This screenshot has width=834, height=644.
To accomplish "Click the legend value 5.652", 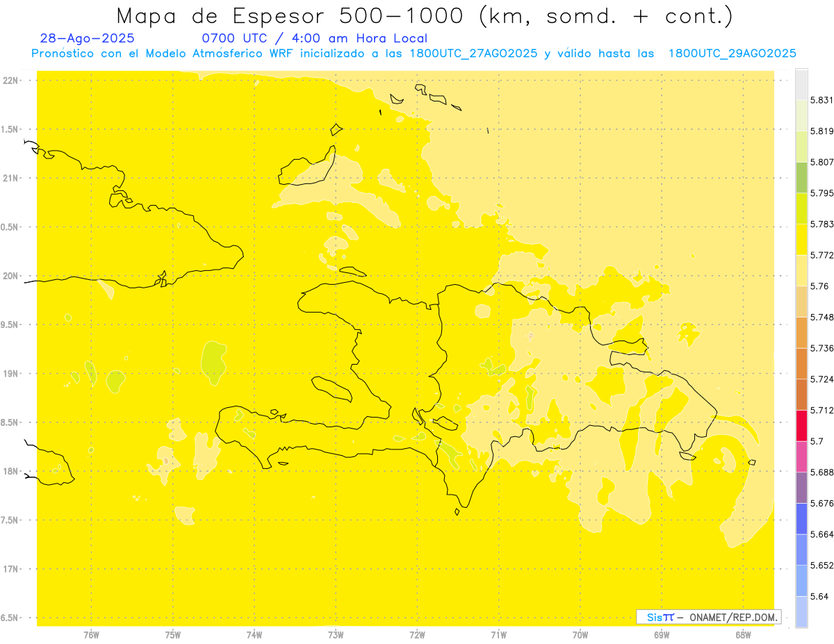I will pos(822,565).
